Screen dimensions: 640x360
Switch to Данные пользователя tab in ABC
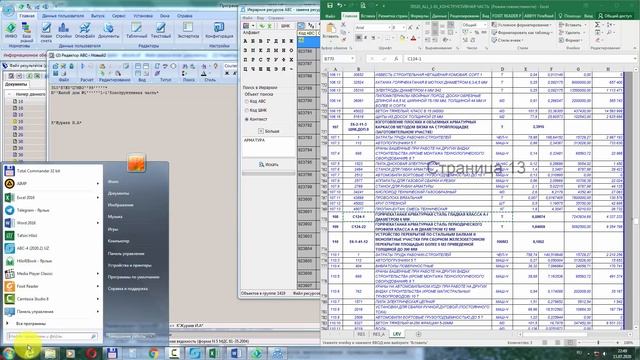click(63, 16)
